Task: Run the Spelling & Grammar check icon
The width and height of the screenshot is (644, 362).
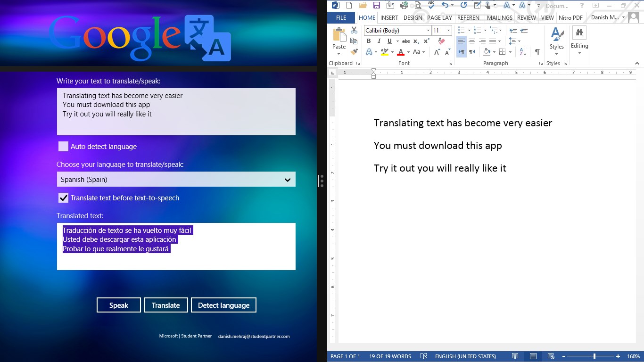Action: pyautogui.click(x=431, y=5)
